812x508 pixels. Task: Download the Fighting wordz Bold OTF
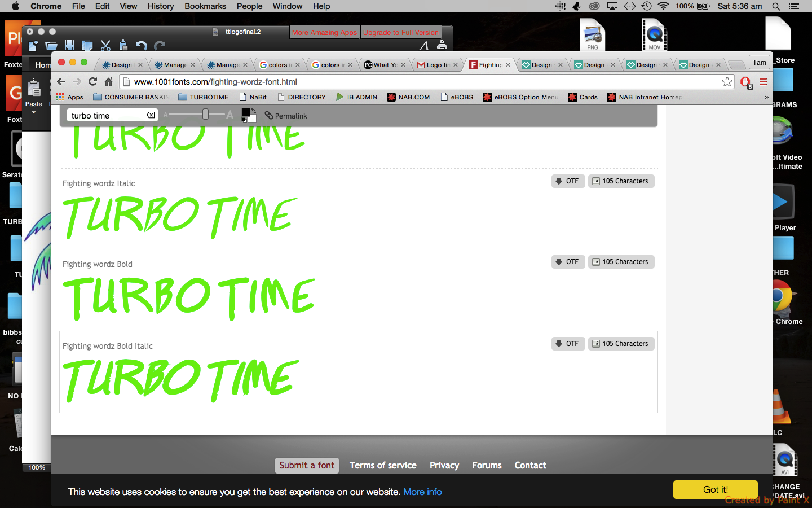coord(568,262)
